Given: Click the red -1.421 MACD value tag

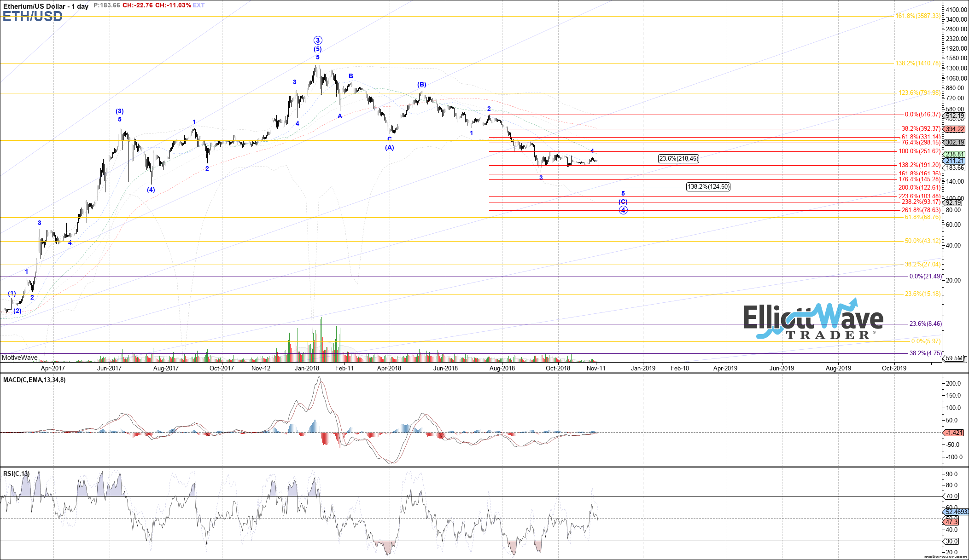Looking at the screenshot, I should click(953, 433).
